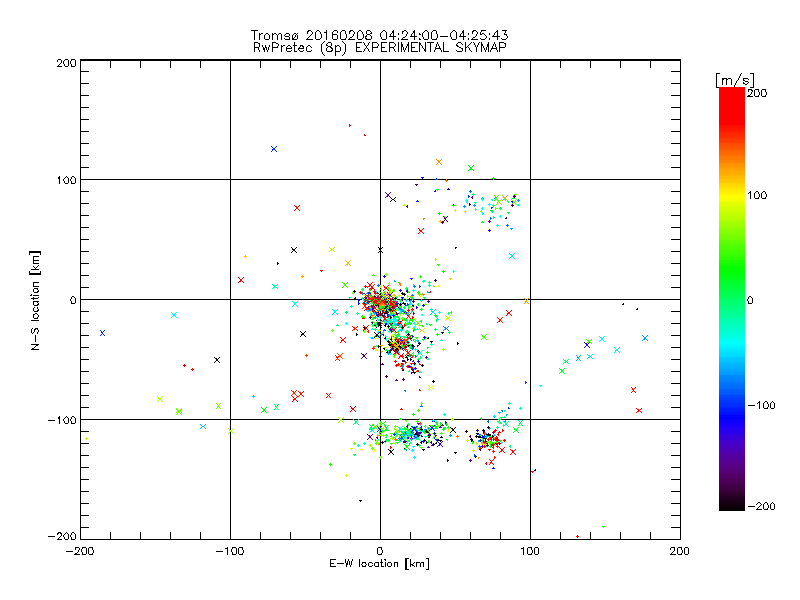Screen dimensions: 800x600
Task: Click the '[m/s]' colorbar unit label
Action: pyautogui.click(x=735, y=80)
